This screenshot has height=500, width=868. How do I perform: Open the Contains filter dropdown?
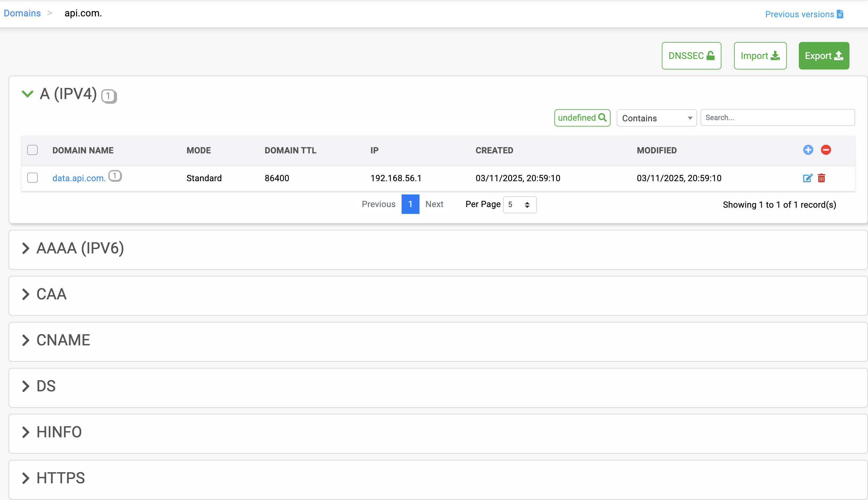pos(656,118)
